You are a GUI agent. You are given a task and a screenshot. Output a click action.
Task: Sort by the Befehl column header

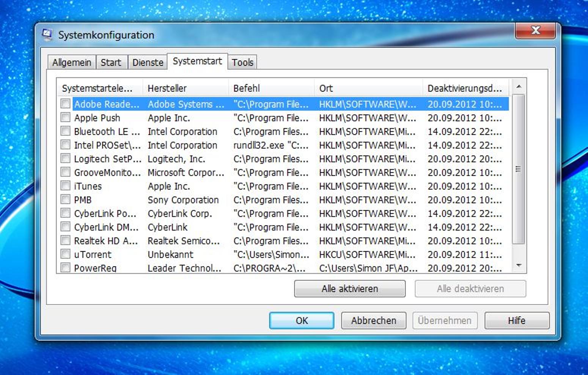click(x=272, y=88)
